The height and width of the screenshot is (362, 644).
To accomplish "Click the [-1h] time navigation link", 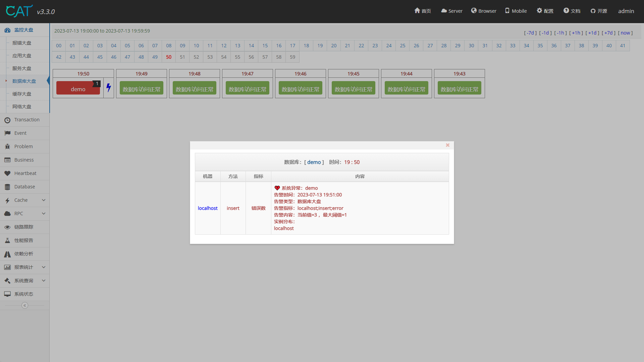I will [560, 33].
